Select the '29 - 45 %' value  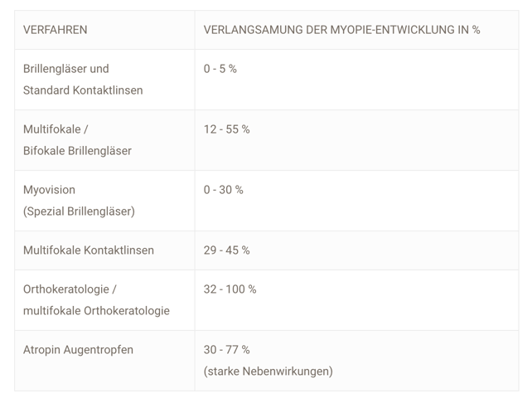click(226, 250)
